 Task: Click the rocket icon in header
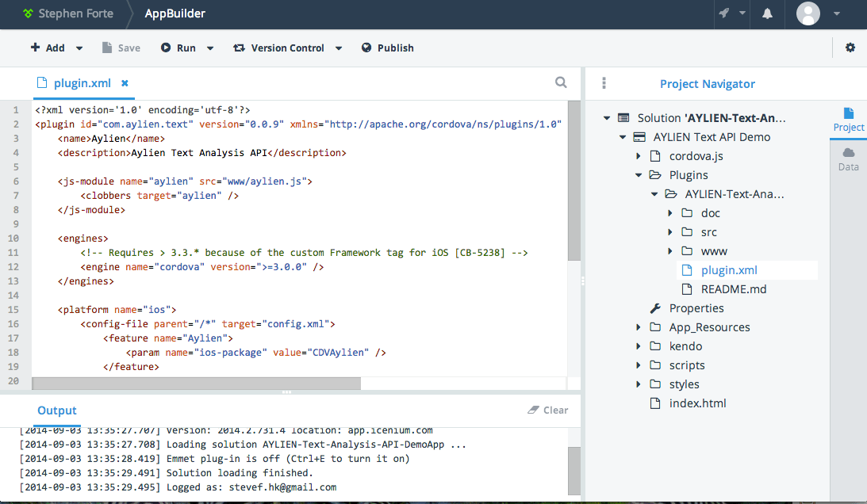click(x=723, y=13)
